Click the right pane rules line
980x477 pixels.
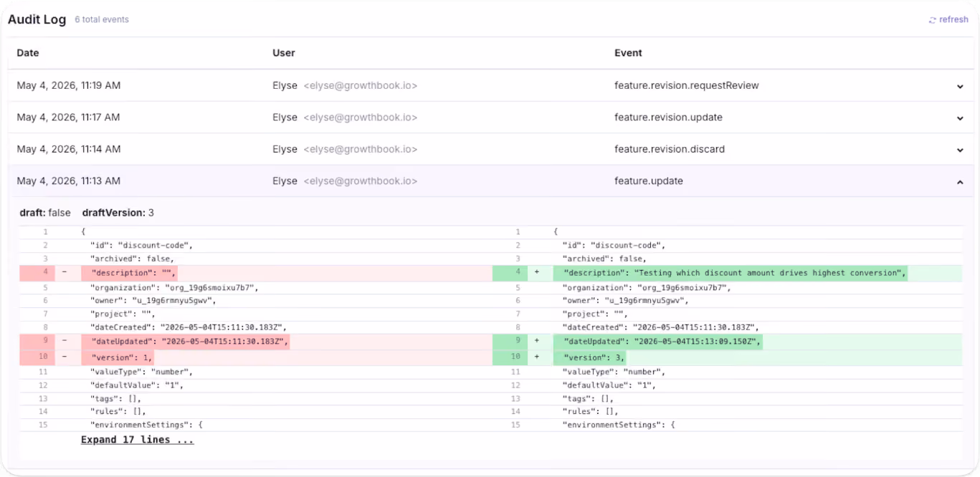pos(590,412)
